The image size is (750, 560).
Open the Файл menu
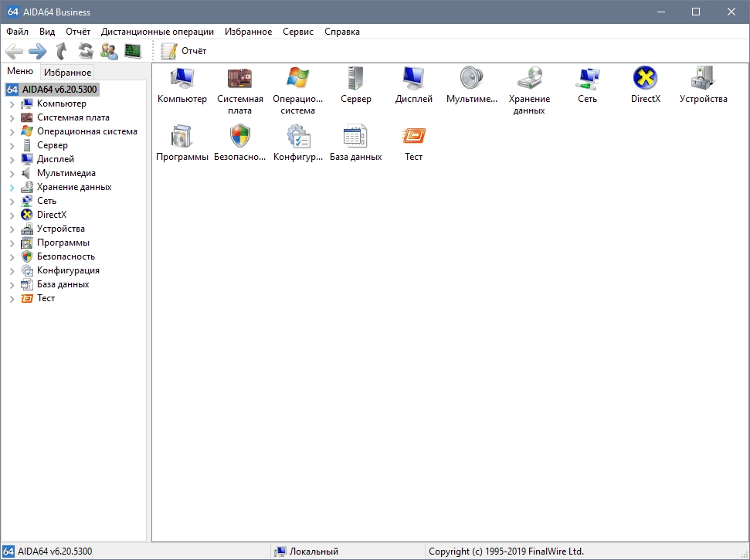[x=17, y=32]
